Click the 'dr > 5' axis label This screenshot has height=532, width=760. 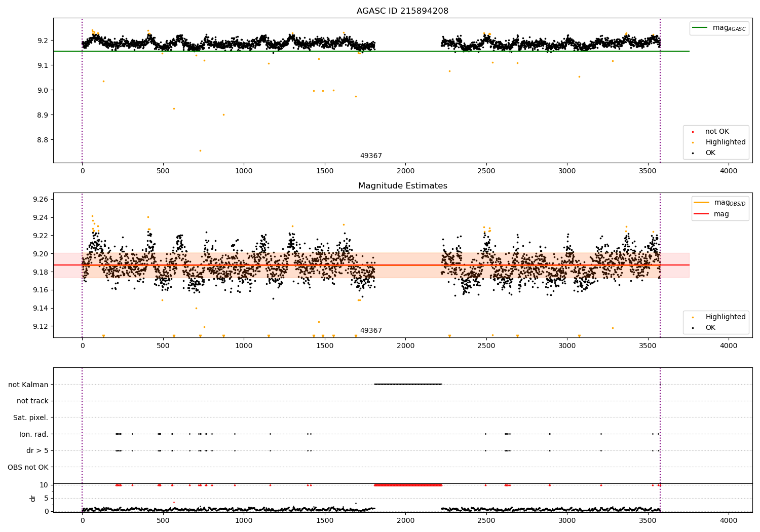point(37,450)
